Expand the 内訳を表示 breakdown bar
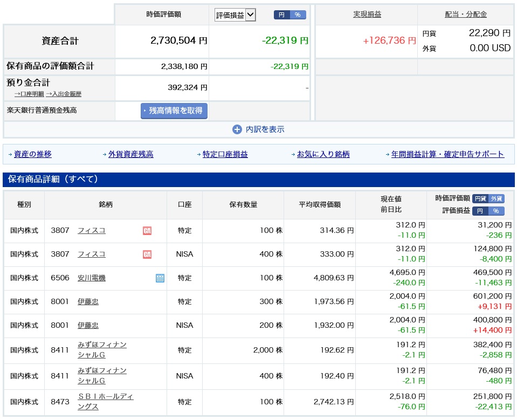 click(259, 129)
